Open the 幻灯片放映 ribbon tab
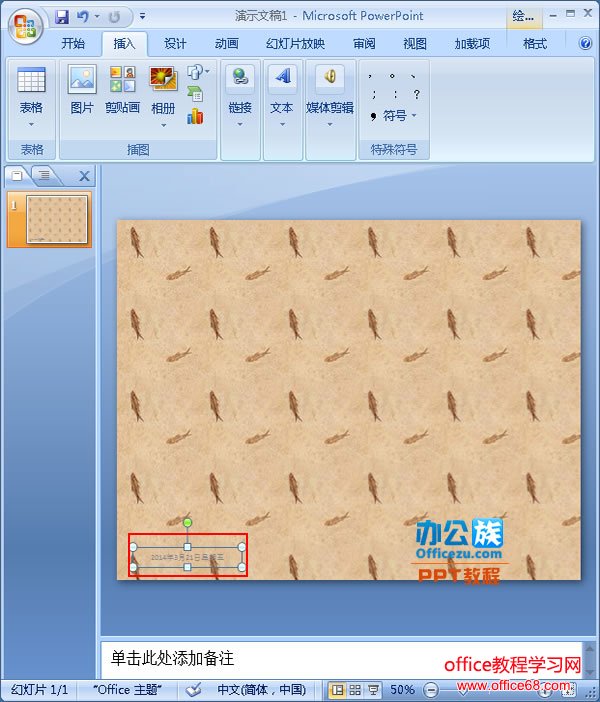The width and height of the screenshot is (600, 702). [295, 43]
